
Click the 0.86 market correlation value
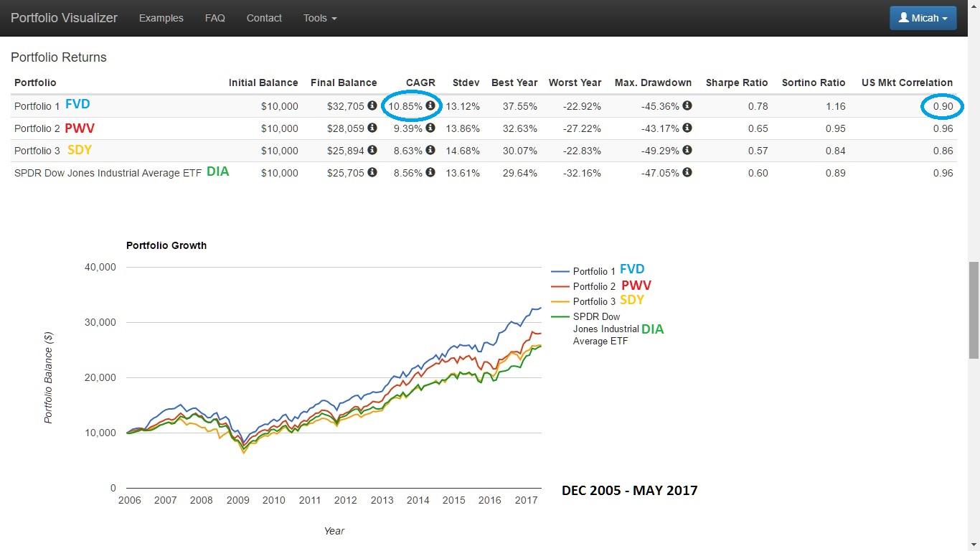point(943,151)
